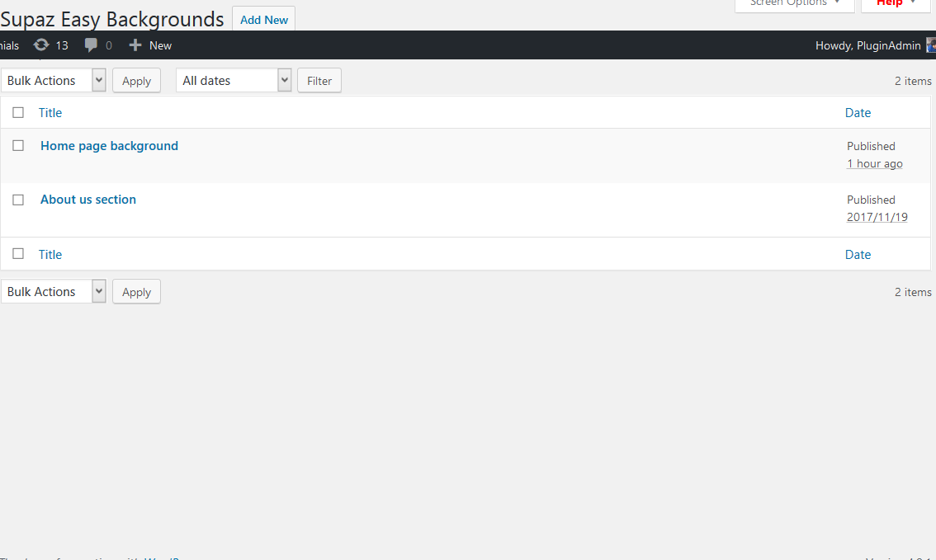The width and height of the screenshot is (936, 560).
Task: Click the top 2 items count
Action: pyautogui.click(x=913, y=81)
